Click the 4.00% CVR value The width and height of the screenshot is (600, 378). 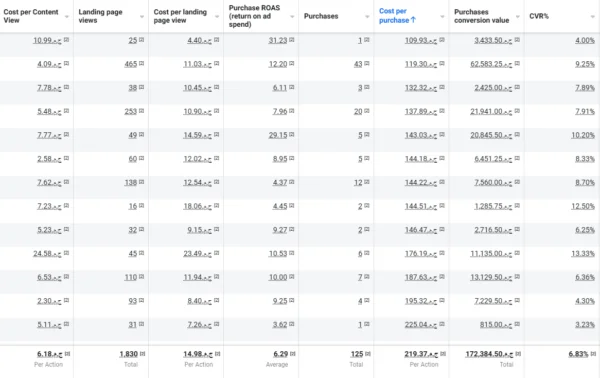point(585,40)
